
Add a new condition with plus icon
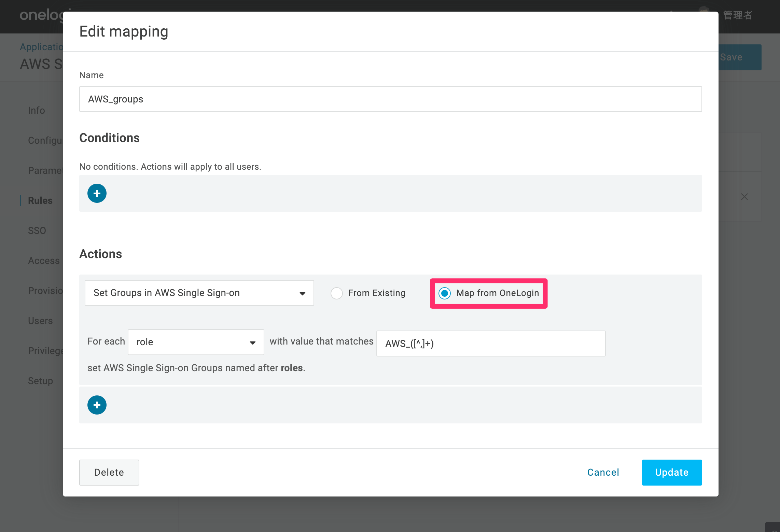[x=97, y=193]
